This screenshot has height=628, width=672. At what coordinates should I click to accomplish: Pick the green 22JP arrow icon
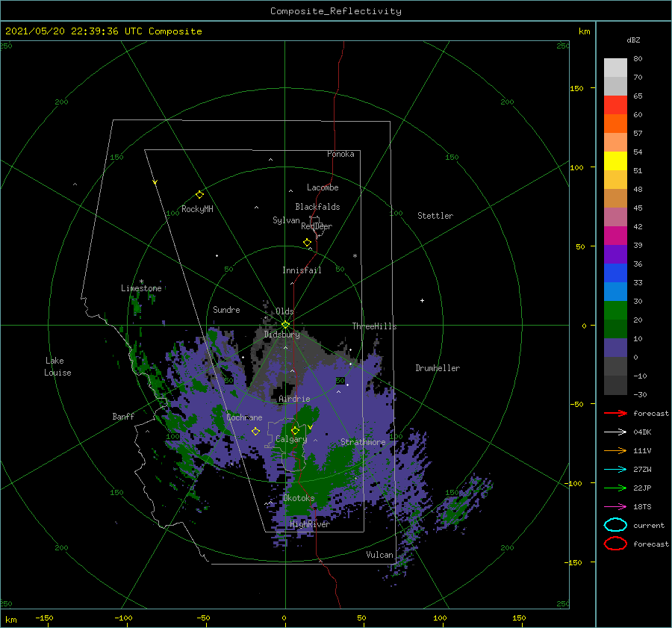[x=615, y=488]
